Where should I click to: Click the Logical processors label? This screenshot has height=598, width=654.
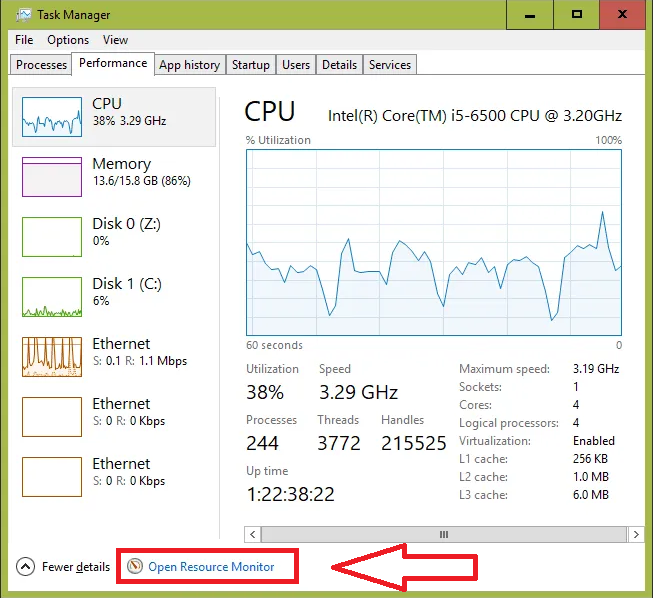coord(509,423)
